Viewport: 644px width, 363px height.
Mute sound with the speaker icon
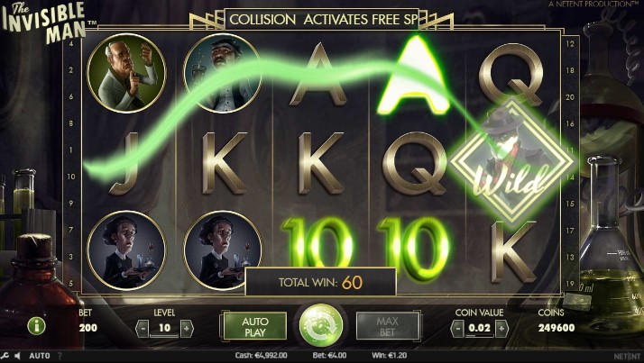[17, 356]
